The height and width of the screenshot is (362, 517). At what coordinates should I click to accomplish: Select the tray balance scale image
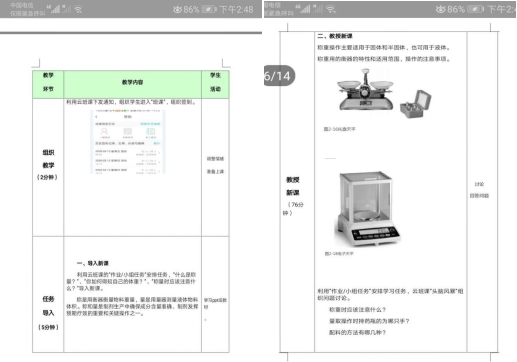point(365,90)
